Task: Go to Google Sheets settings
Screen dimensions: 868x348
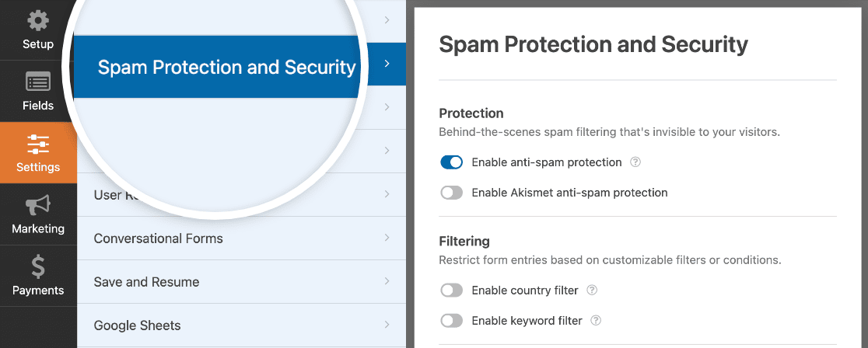Action: [x=138, y=325]
